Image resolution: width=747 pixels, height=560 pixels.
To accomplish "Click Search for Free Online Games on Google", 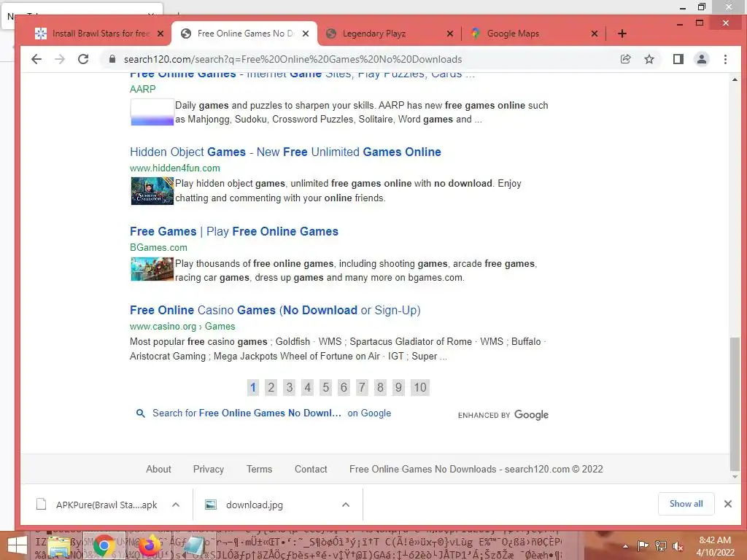I will click(x=271, y=413).
